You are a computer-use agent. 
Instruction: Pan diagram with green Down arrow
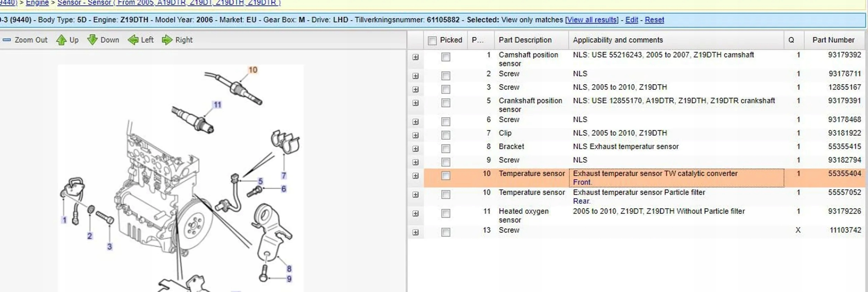pyautogui.click(x=92, y=40)
